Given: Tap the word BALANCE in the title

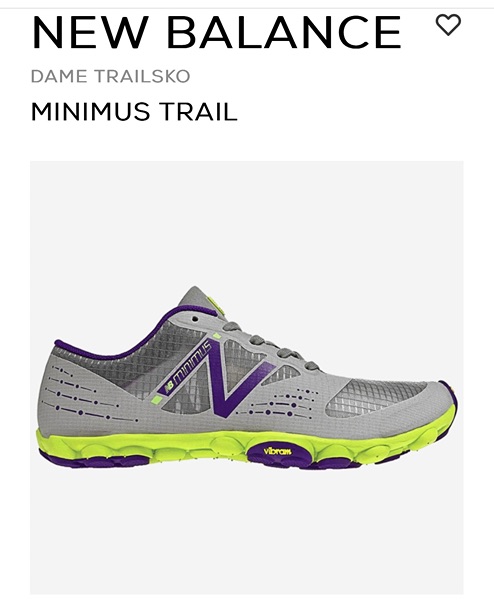Looking at the screenshot, I should click(x=284, y=33).
